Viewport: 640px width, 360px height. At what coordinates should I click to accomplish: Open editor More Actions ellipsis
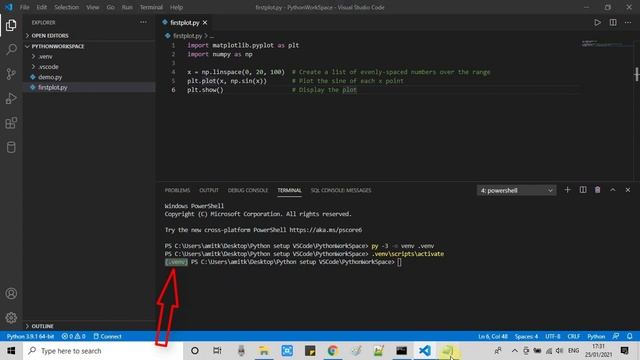(x=628, y=22)
